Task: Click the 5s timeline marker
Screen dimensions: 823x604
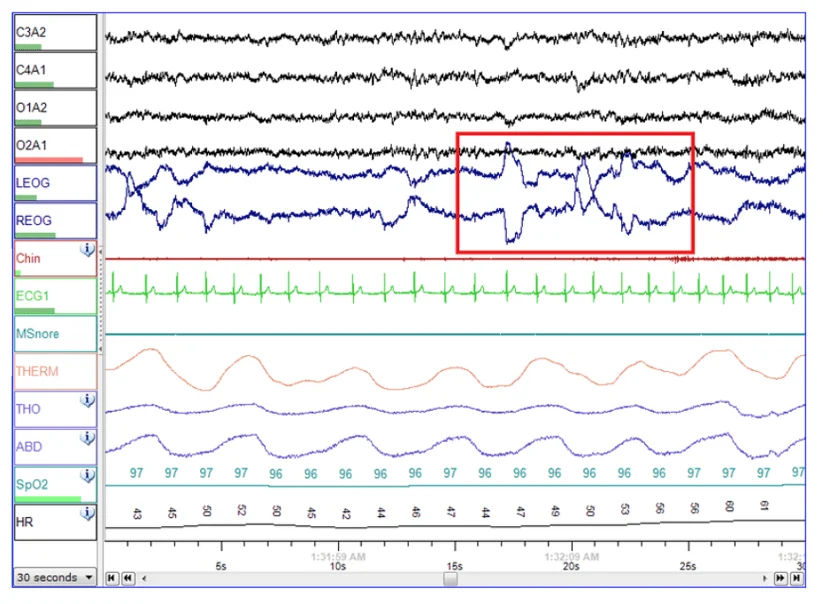Action: point(221,566)
